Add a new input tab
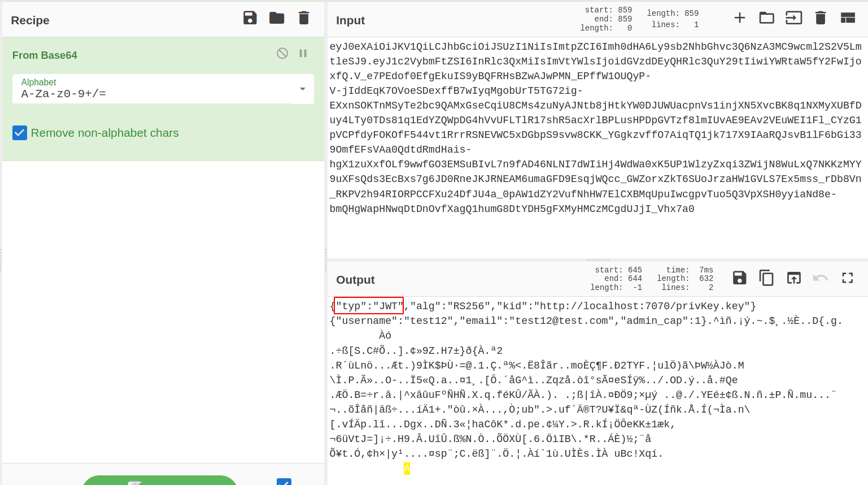868x485 pixels. click(x=739, y=18)
